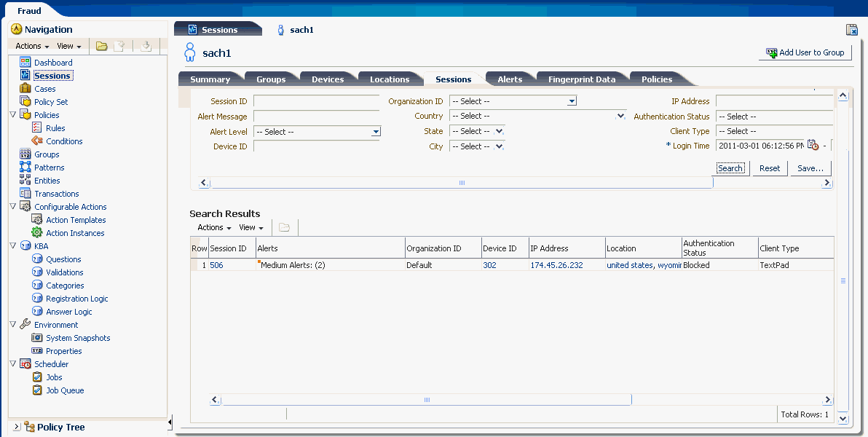Image resolution: width=868 pixels, height=437 pixels.
Task: Open the Search Results Actions menu
Action: (x=214, y=227)
